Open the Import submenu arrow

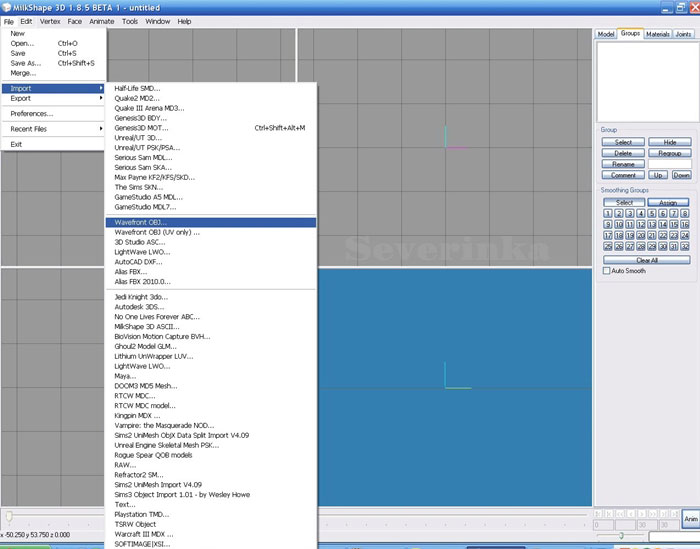101,88
